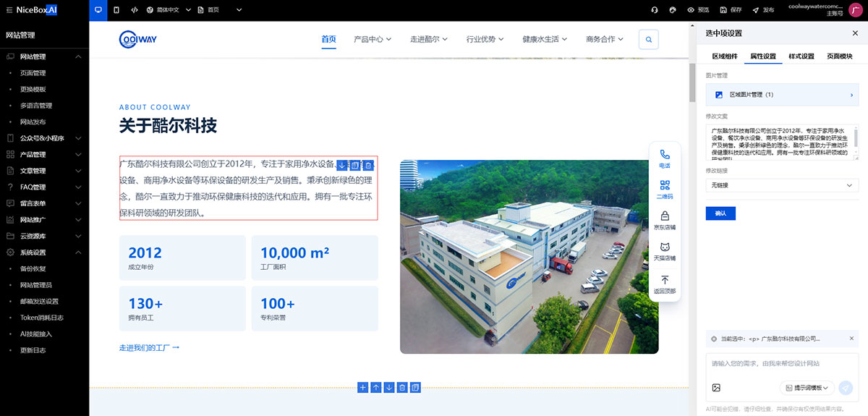Copy the selected paragraph element icon
This screenshot has width=868, height=416.
click(x=354, y=166)
